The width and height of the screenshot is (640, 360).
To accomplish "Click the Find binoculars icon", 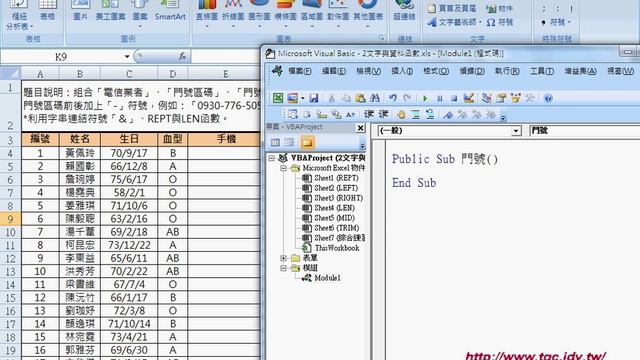I will (374, 98).
